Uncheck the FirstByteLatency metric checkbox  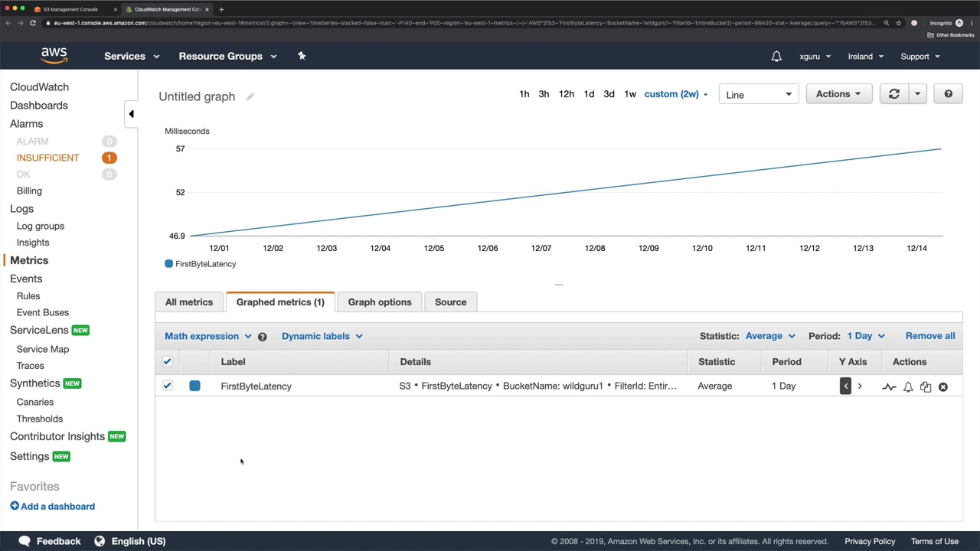pos(167,386)
